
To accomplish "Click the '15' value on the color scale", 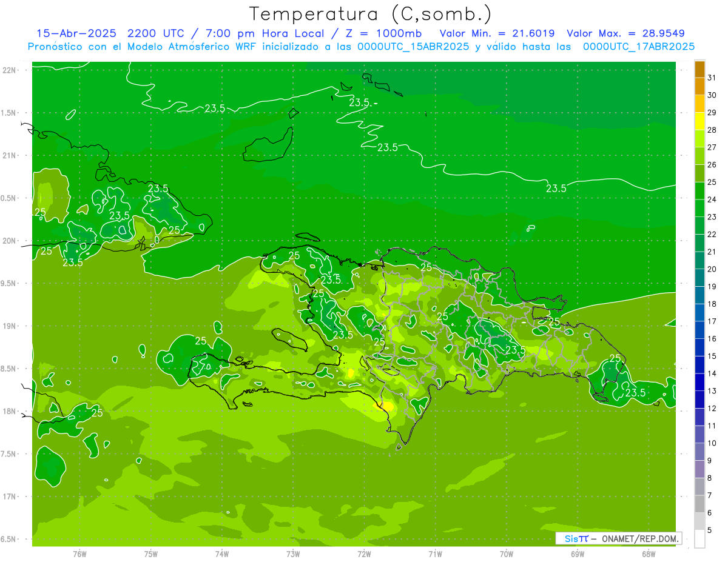I will click(712, 356).
